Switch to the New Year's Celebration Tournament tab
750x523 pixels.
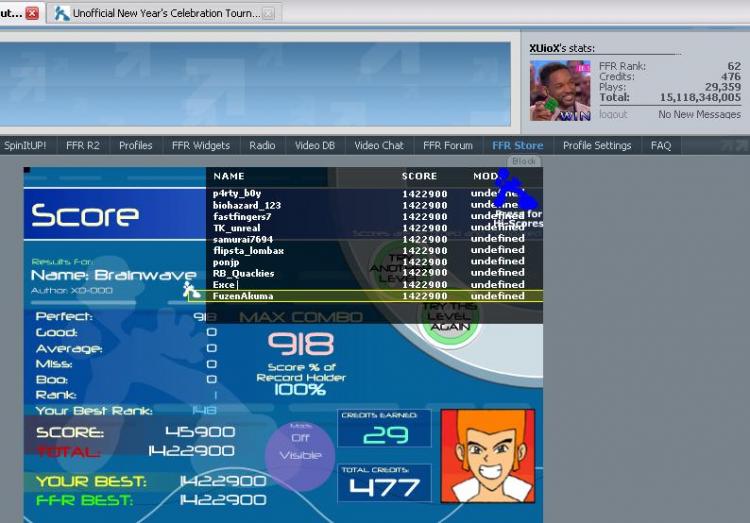(165, 13)
